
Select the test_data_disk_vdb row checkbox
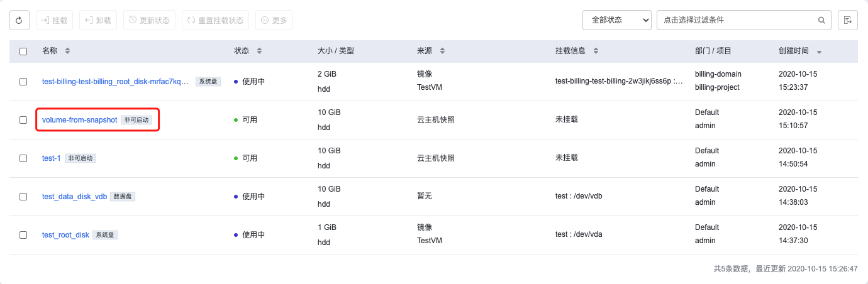point(23,196)
